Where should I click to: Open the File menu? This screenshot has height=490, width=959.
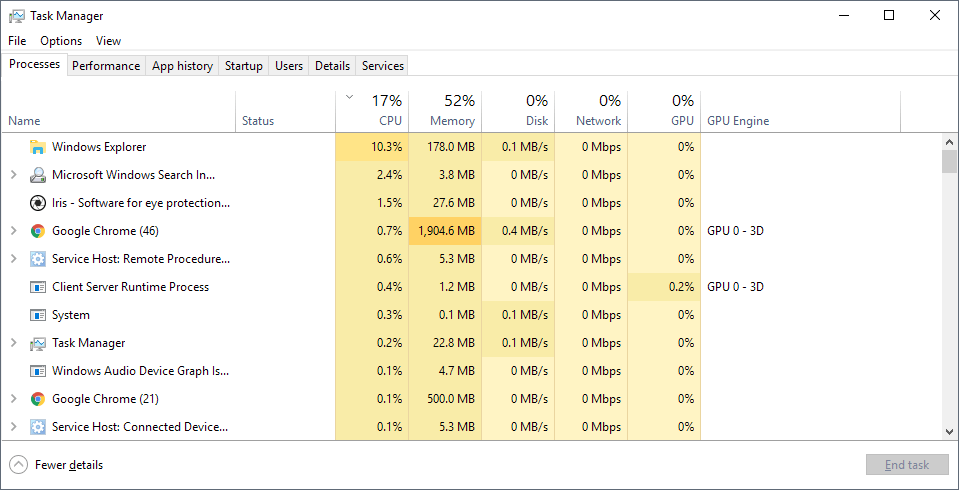coord(17,41)
